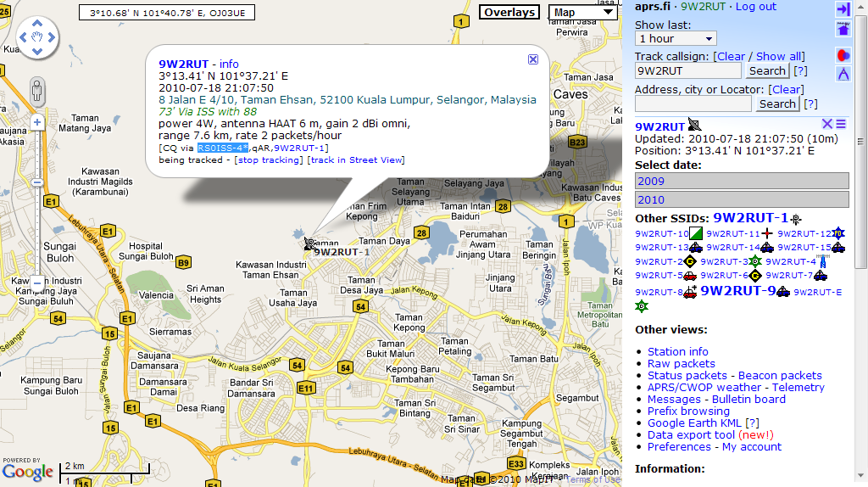
Task: Click the home station icon
Action: click(843, 28)
